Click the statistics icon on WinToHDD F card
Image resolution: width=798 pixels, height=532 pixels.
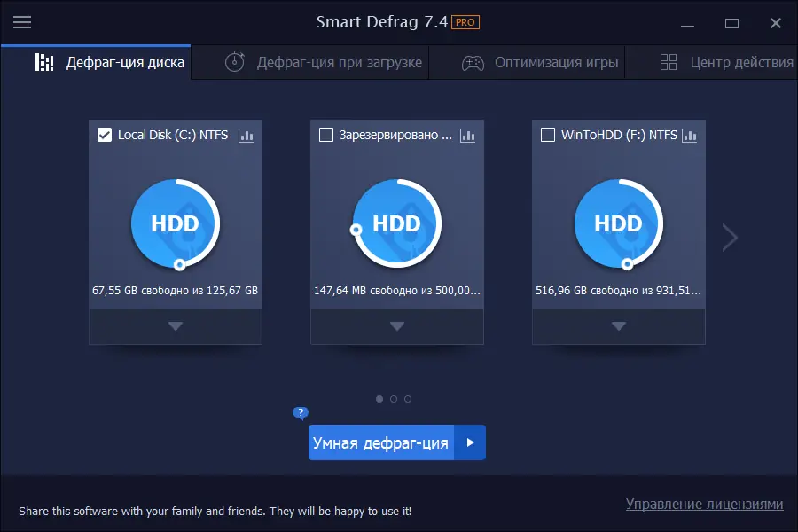pyautogui.click(x=689, y=135)
